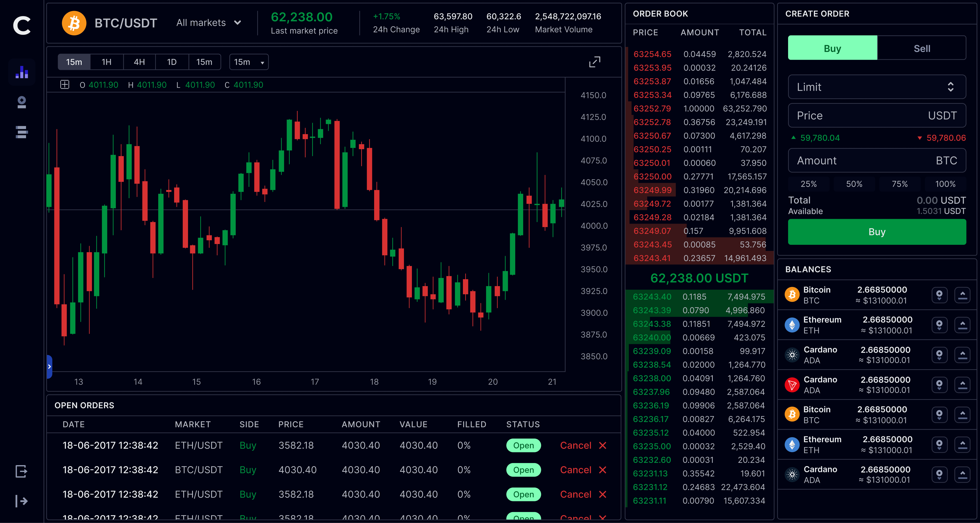This screenshot has width=980, height=523.
Task: Click the crosshair plus icon beside OHLC values
Action: 65,85
